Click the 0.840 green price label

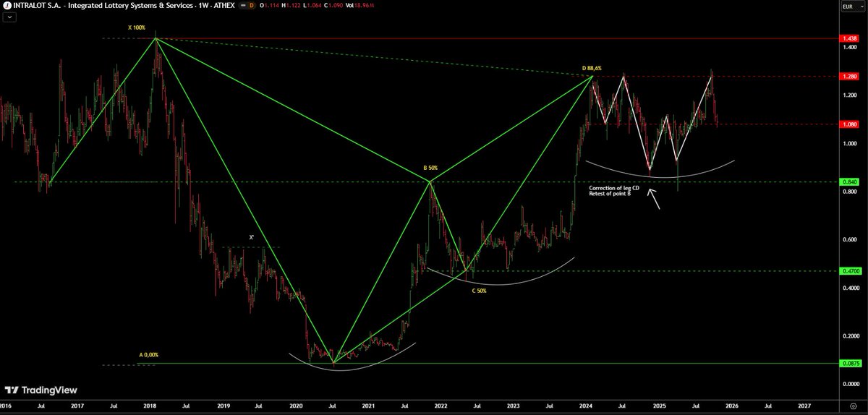pos(849,181)
